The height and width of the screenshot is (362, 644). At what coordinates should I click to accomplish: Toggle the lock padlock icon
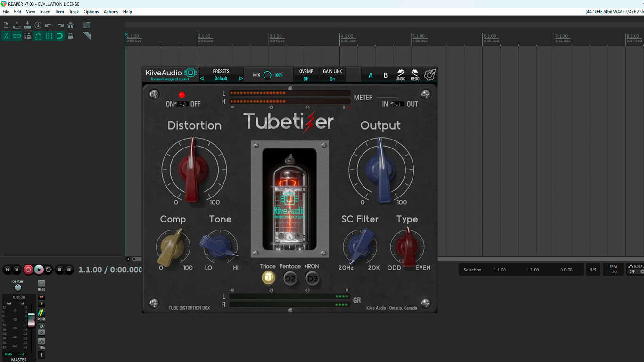pos(71,36)
